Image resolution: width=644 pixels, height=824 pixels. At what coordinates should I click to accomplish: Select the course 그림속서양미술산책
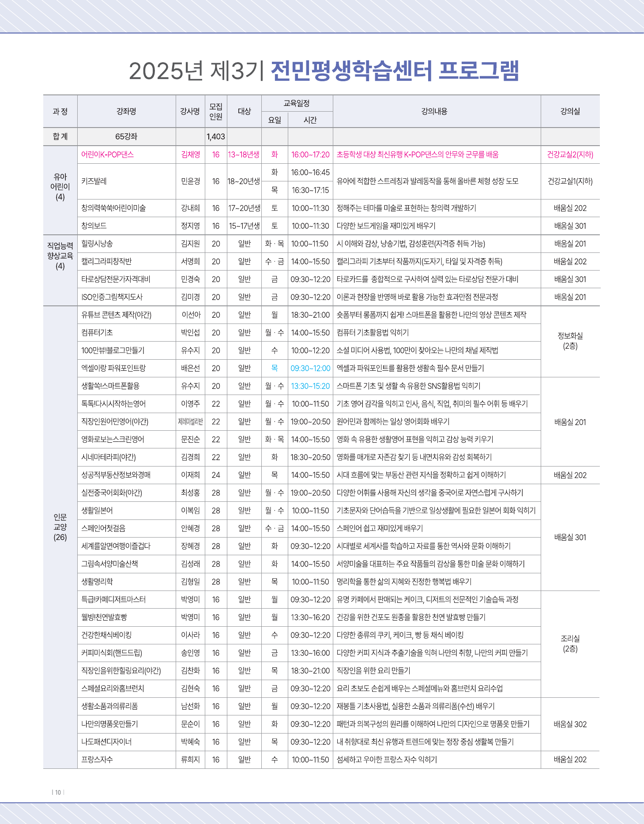[x=109, y=564]
